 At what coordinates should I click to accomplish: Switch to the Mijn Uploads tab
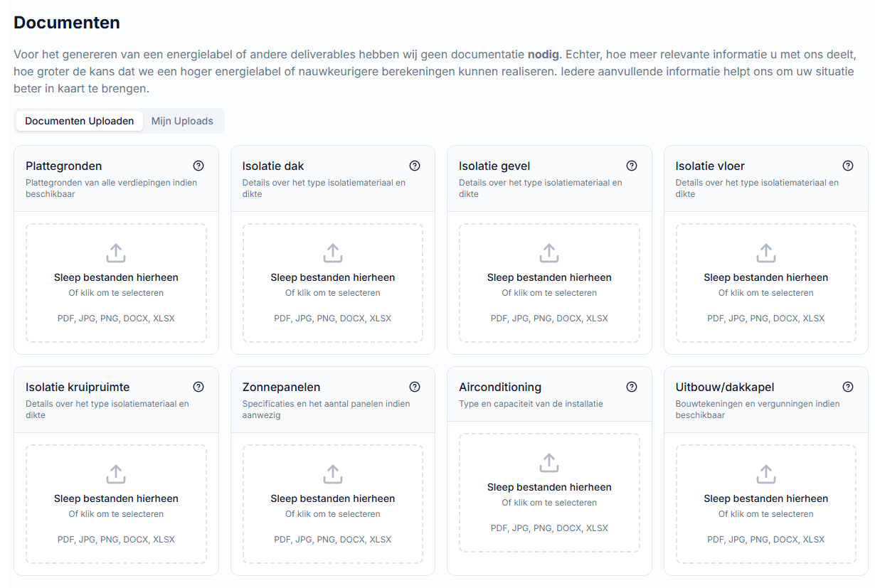183,121
